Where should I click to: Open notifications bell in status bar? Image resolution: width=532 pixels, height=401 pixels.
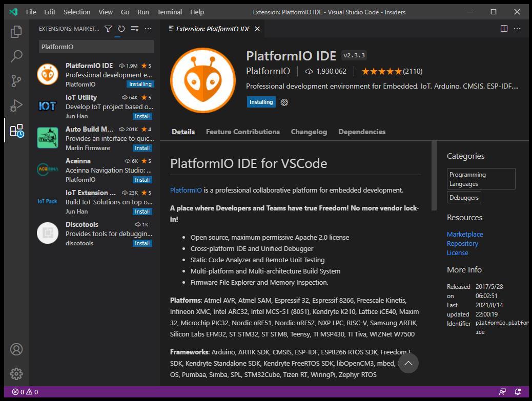pos(518,392)
